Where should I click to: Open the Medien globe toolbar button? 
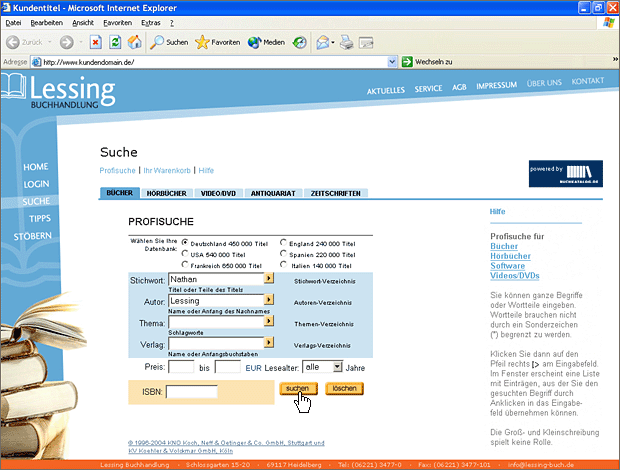(266, 42)
